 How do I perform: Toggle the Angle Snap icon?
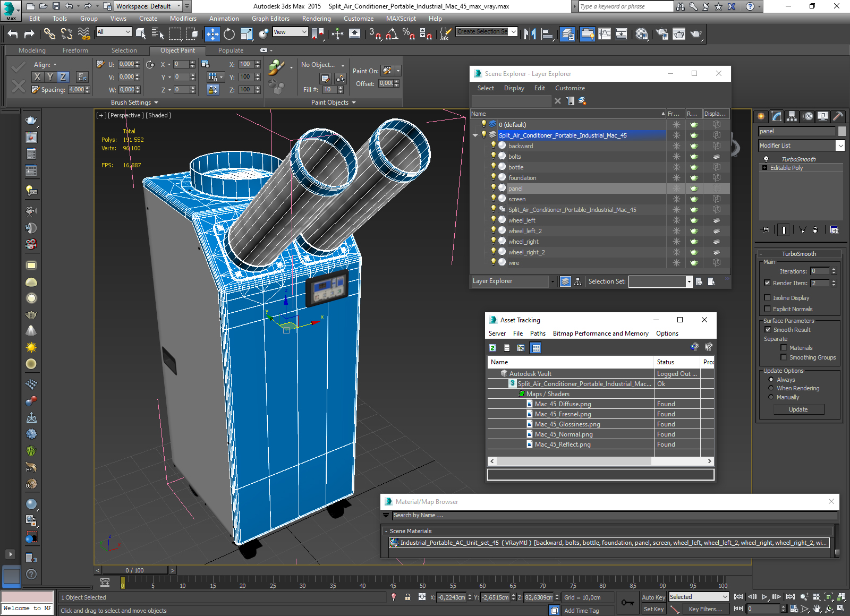[x=392, y=34]
